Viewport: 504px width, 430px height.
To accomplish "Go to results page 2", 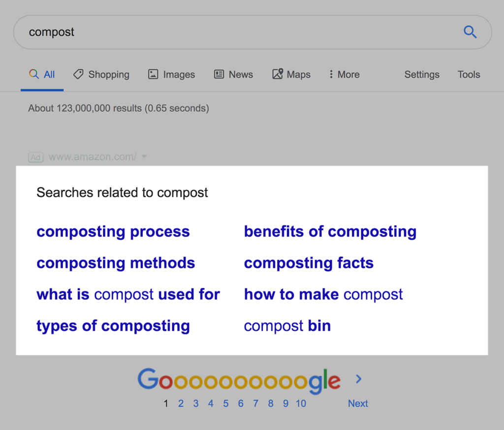I will click(181, 403).
